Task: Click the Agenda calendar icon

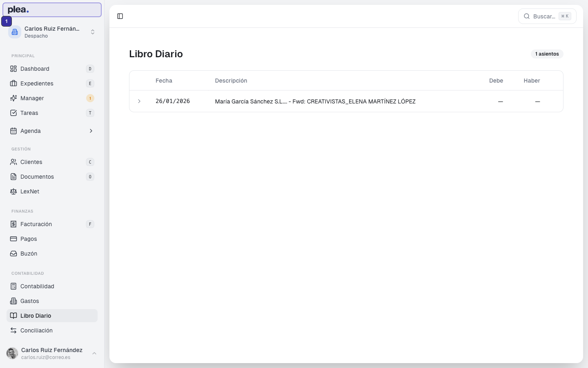Action: (13, 131)
